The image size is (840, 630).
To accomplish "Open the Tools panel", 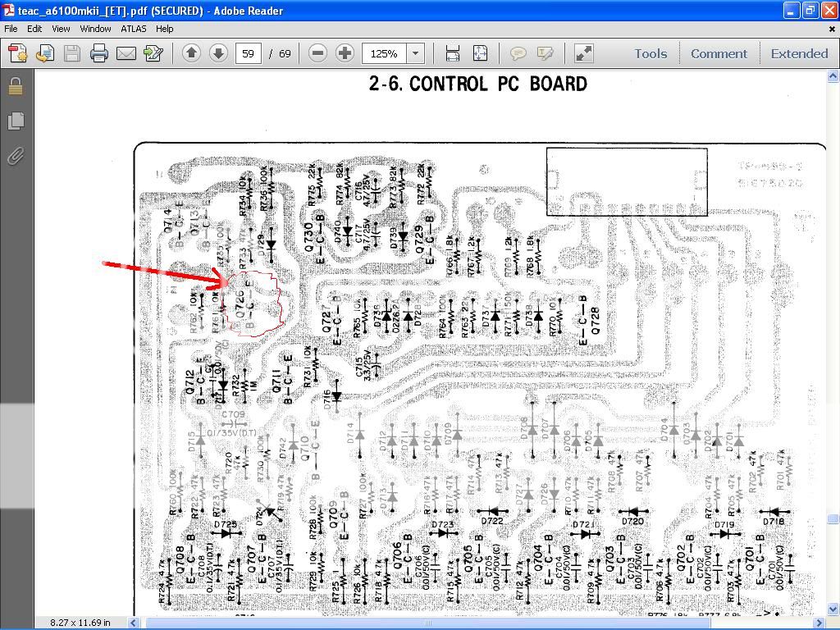I will (x=651, y=52).
